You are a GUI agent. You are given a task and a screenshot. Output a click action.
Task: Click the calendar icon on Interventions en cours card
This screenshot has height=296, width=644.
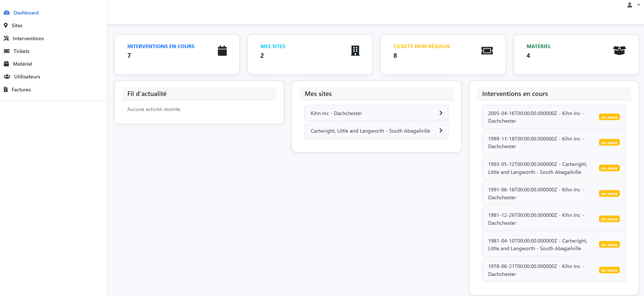222,50
